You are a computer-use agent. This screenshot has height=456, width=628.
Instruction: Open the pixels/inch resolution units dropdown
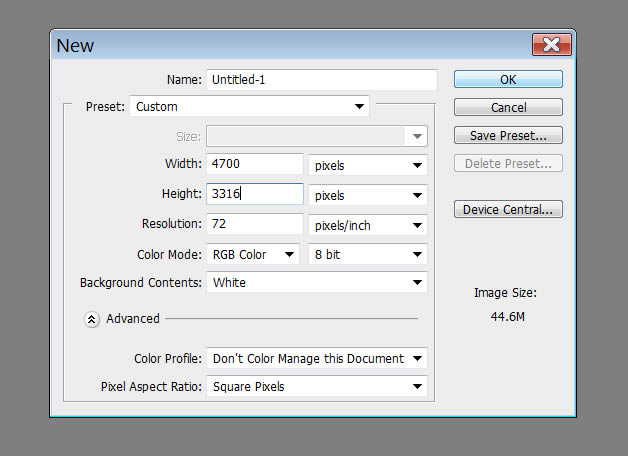click(x=368, y=225)
